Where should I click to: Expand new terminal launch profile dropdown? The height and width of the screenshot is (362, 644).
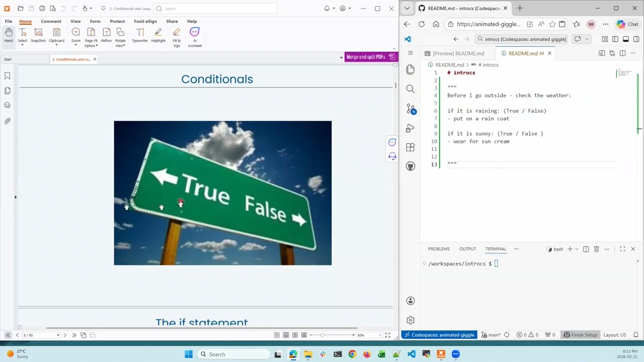tap(577, 249)
